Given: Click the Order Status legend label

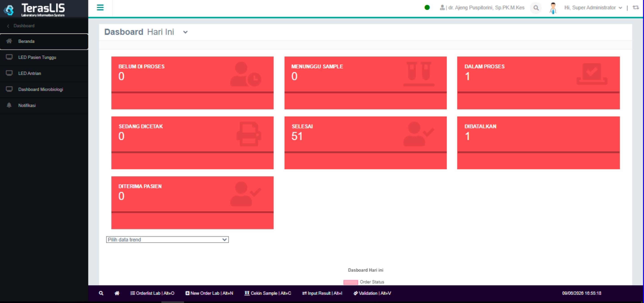Looking at the screenshot, I should [x=372, y=282].
